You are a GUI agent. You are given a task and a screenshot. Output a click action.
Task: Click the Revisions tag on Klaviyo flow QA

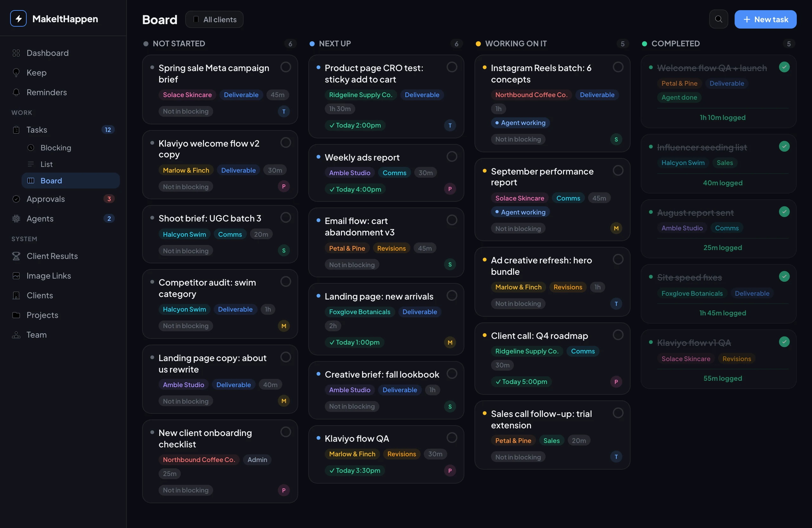(401, 454)
